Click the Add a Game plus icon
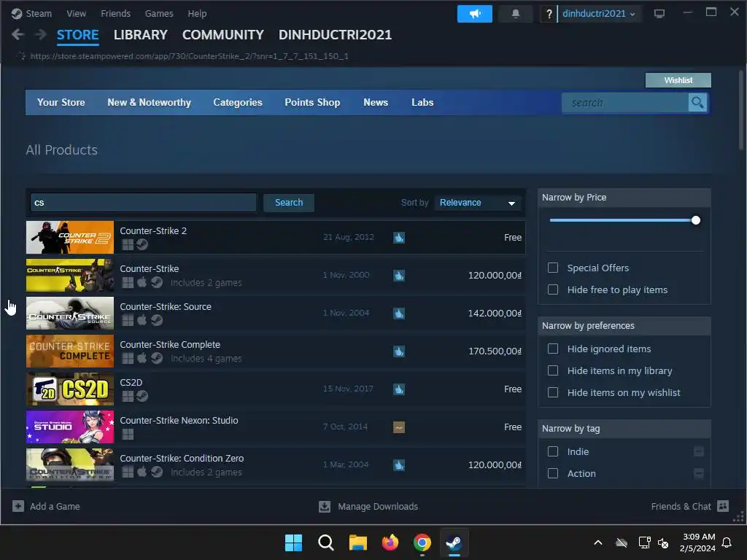 coord(18,506)
